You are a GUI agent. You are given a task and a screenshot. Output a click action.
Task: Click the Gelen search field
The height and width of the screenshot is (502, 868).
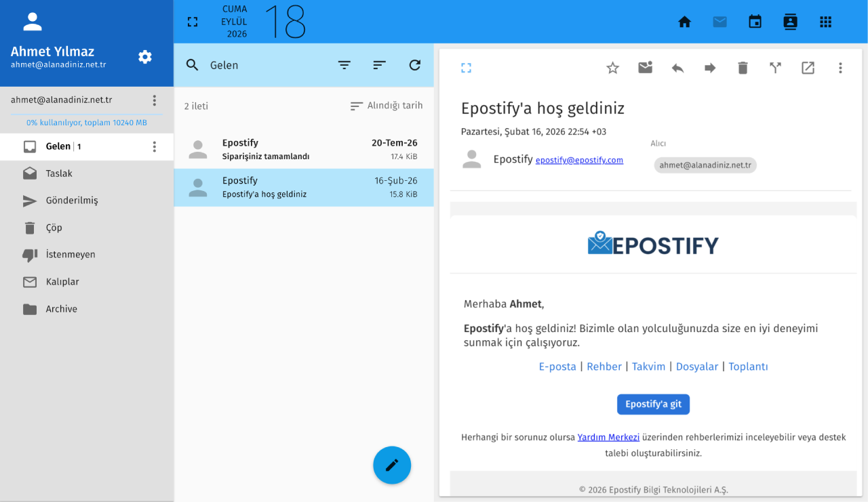pos(268,65)
